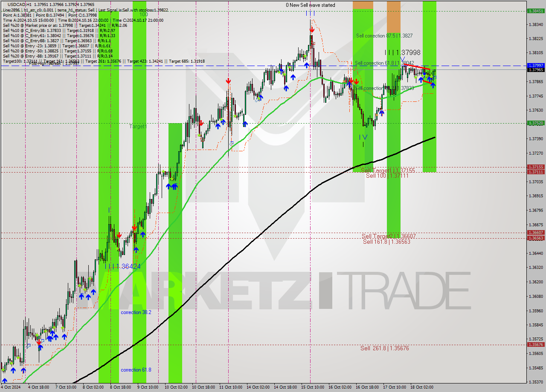The height and width of the screenshot is (392, 546).
Task: Click the red 1.36563 price tag
Action: (x=535, y=238)
